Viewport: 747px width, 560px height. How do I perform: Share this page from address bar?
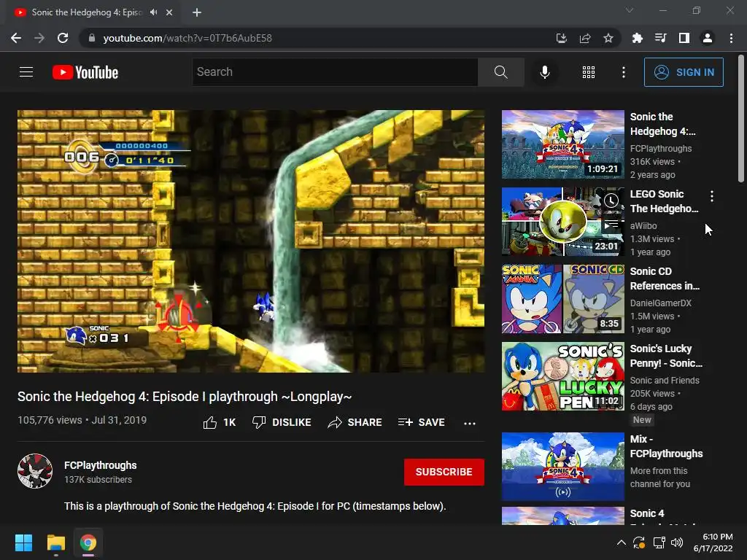point(585,38)
